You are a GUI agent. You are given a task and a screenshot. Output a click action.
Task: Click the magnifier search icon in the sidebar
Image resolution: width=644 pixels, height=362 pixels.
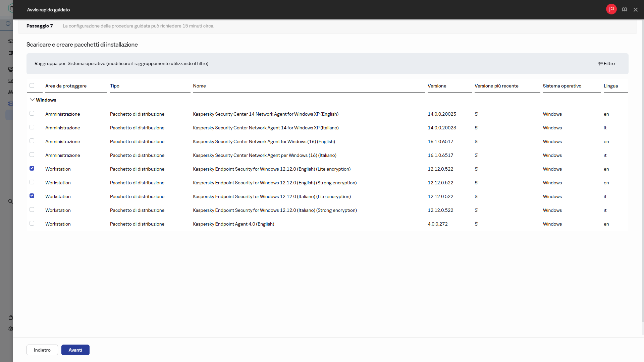click(x=11, y=201)
